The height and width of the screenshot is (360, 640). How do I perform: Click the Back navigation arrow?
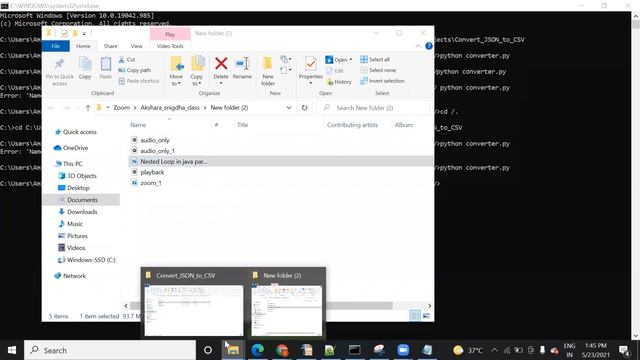[51, 108]
